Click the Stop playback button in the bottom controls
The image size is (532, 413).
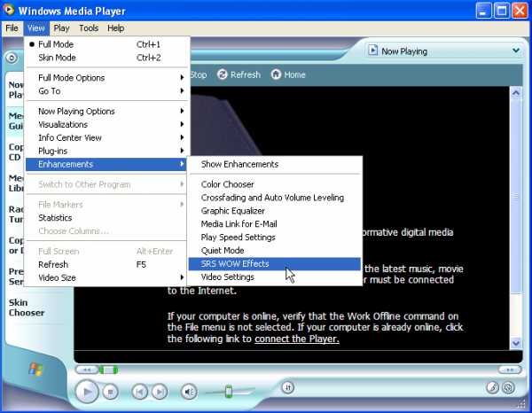pos(110,392)
